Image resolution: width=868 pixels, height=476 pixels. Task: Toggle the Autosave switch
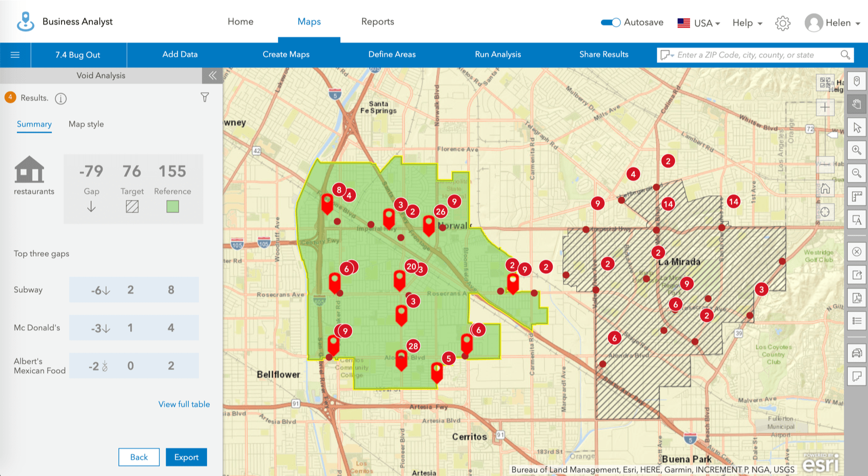pos(611,22)
